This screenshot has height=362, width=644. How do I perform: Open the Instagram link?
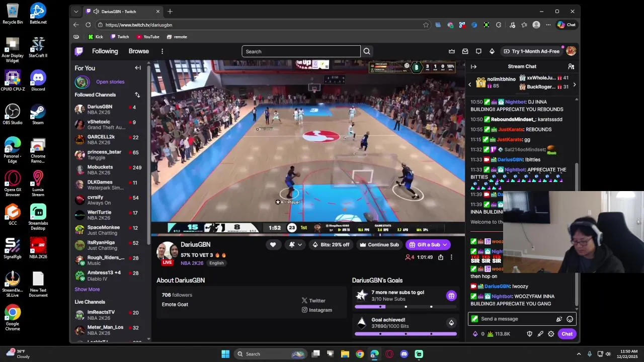[317, 310]
